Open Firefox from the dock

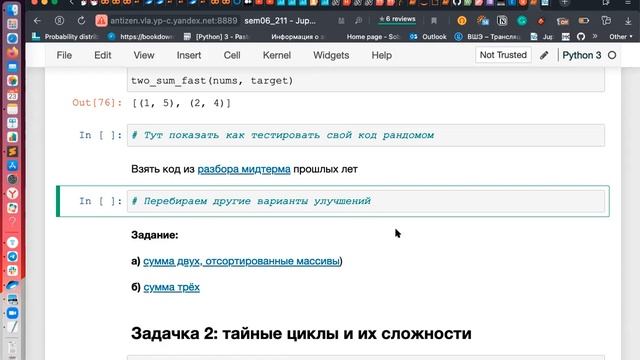click(12, 53)
